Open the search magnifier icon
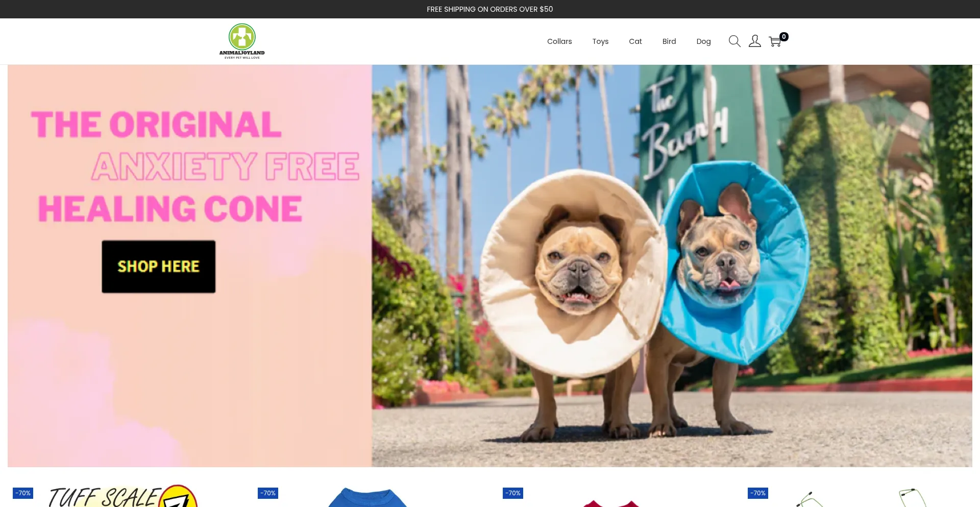980x507 pixels. point(734,41)
